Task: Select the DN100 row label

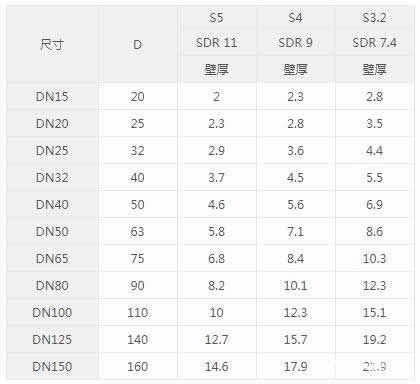Action: [x=52, y=313]
